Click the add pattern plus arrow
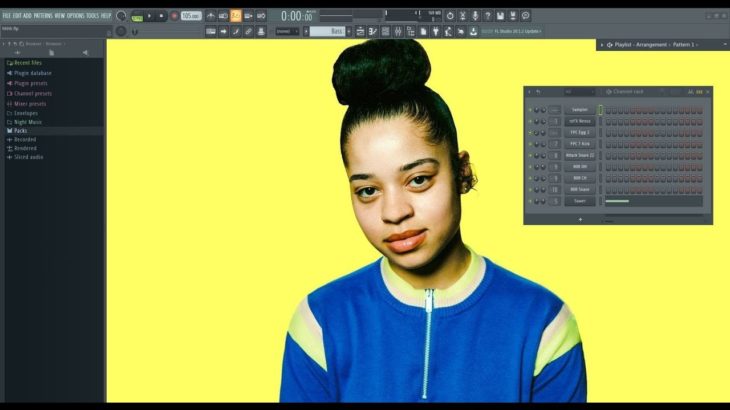This screenshot has width=730, height=410. click(x=349, y=31)
